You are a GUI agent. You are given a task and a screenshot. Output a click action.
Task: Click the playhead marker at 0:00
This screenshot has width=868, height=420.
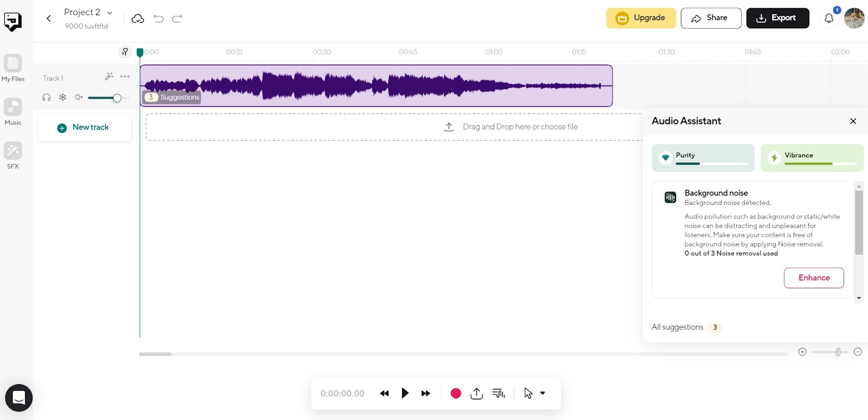(x=140, y=53)
